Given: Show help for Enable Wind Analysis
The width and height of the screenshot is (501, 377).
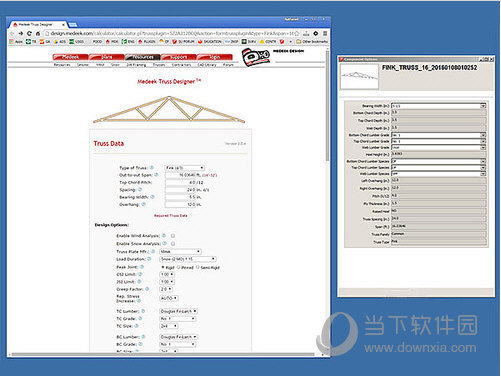Looking at the screenshot, I should pyautogui.click(x=164, y=236).
